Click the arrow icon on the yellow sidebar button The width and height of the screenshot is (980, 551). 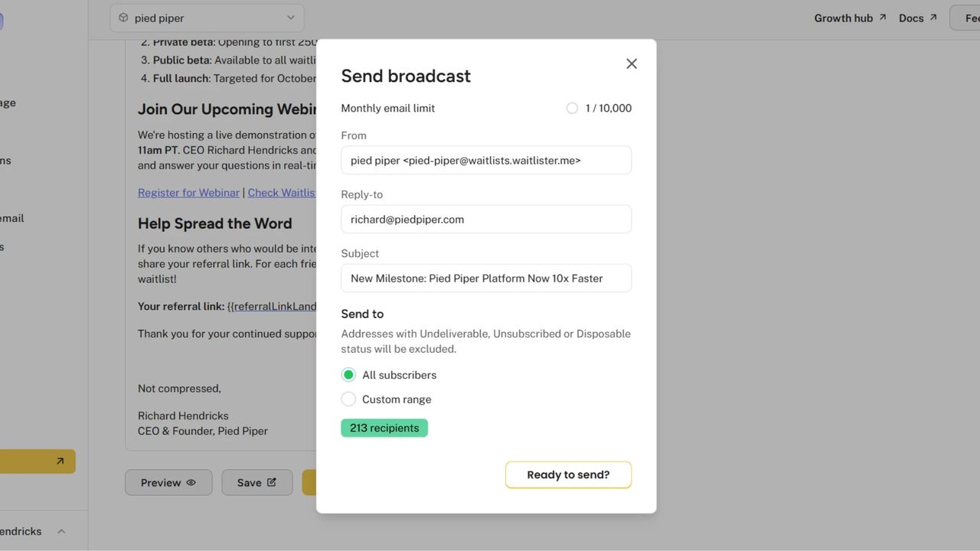[60, 461]
